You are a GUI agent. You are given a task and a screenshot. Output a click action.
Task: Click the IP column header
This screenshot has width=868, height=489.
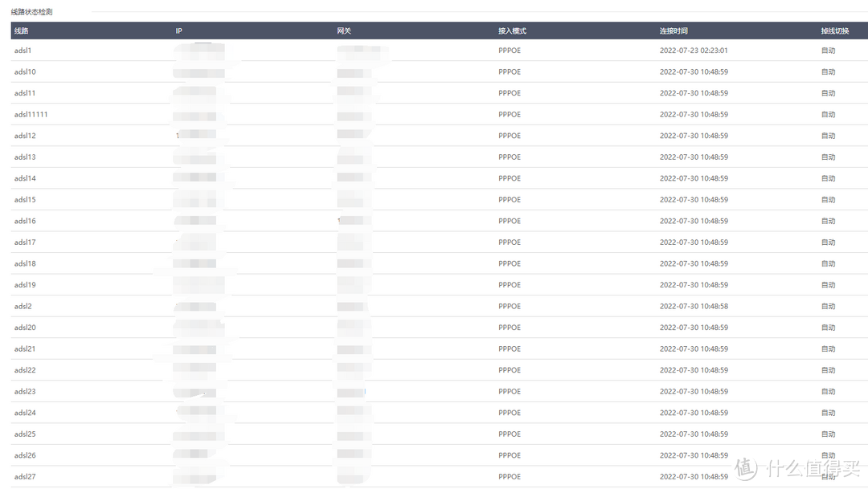(179, 31)
